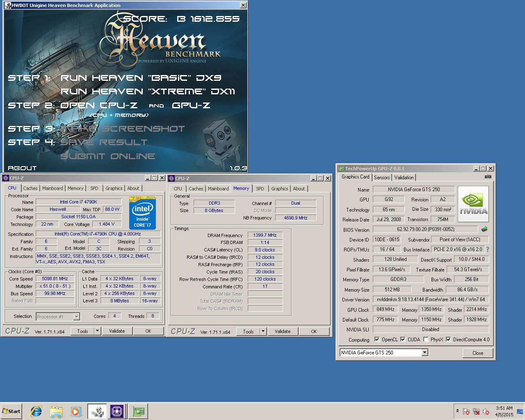Click the NVIDIA logo in GPU-Z
The height and width of the screenshot is (420, 525).
pyautogui.click(x=473, y=204)
